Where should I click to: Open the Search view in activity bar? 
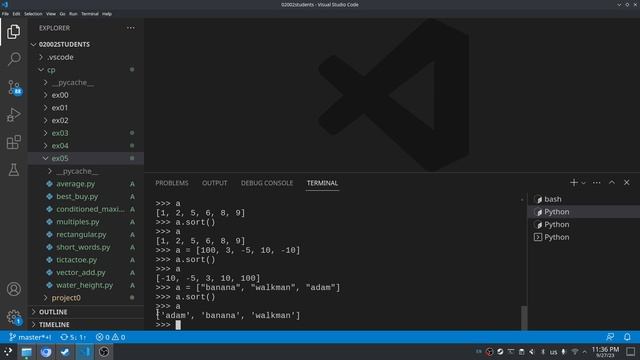(13, 59)
